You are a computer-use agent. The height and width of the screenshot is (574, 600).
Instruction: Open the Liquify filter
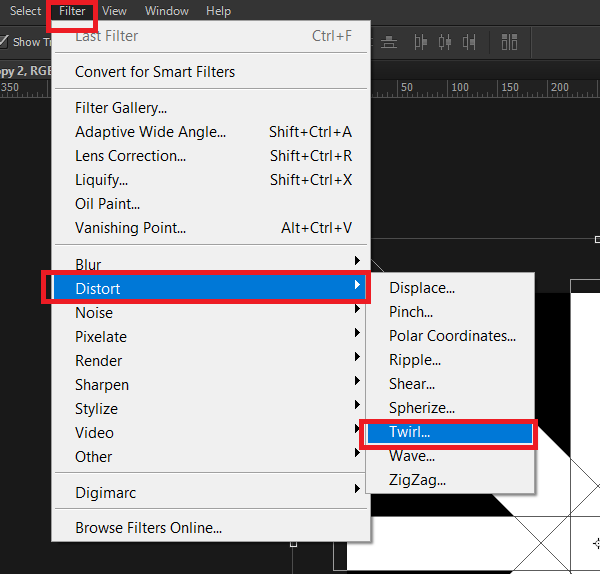(x=102, y=180)
